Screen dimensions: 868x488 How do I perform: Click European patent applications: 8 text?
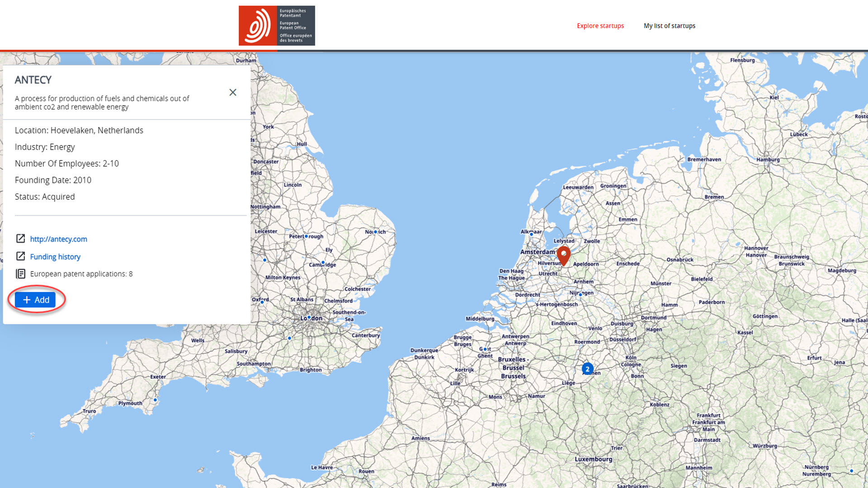click(x=81, y=274)
